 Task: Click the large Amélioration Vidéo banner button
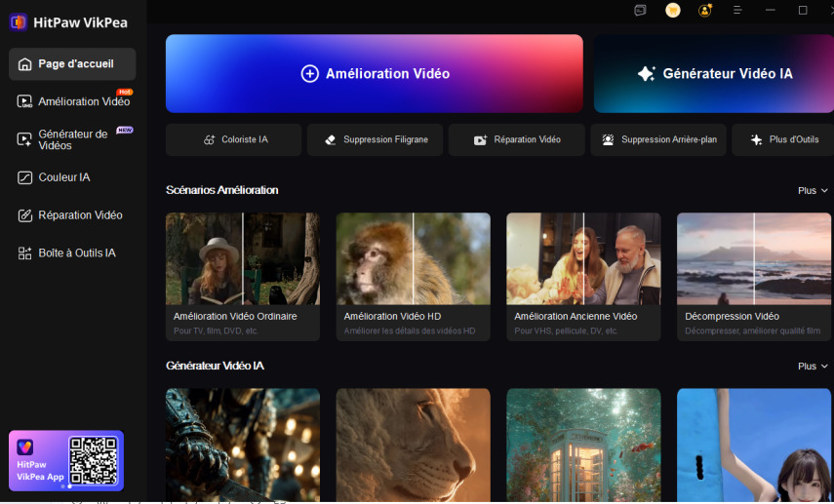[375, 73]
